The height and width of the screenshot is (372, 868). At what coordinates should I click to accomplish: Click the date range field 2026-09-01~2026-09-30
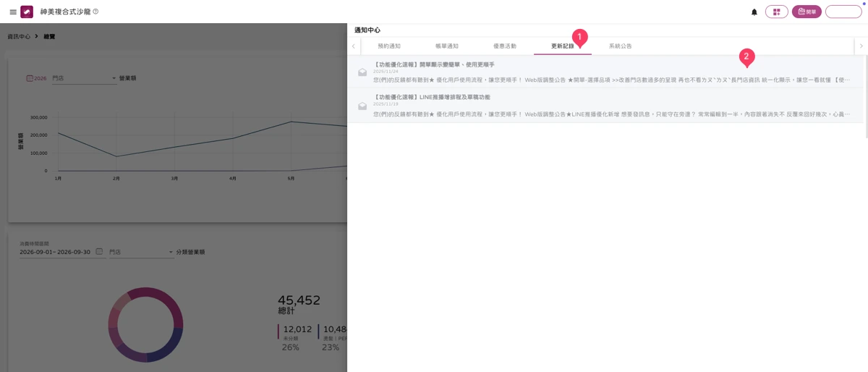[55, 252]
